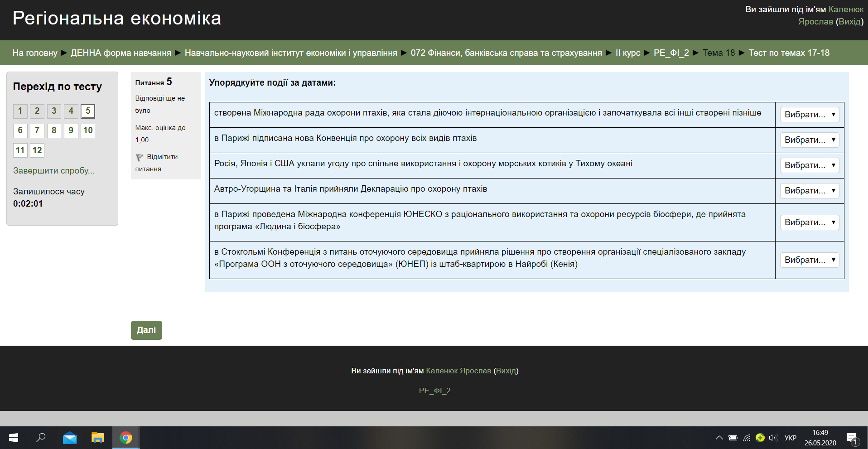Viewport: 868px width, 449px height.
Task: Open the 'Вибрати...' dropdown for the first event
Action: pyautogui.click(x=809, y=115)
